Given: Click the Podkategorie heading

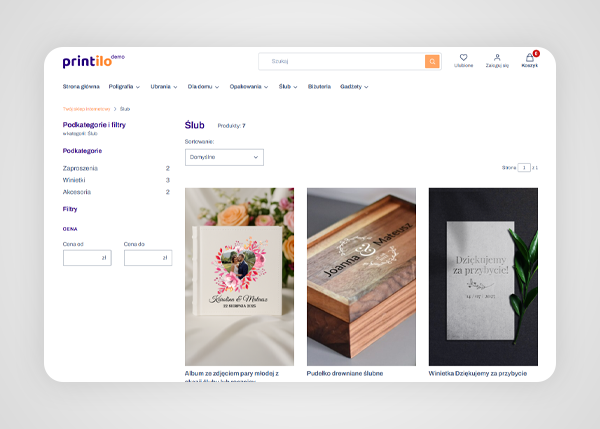Looking at the screenshot, I should (x=82, y=151).
